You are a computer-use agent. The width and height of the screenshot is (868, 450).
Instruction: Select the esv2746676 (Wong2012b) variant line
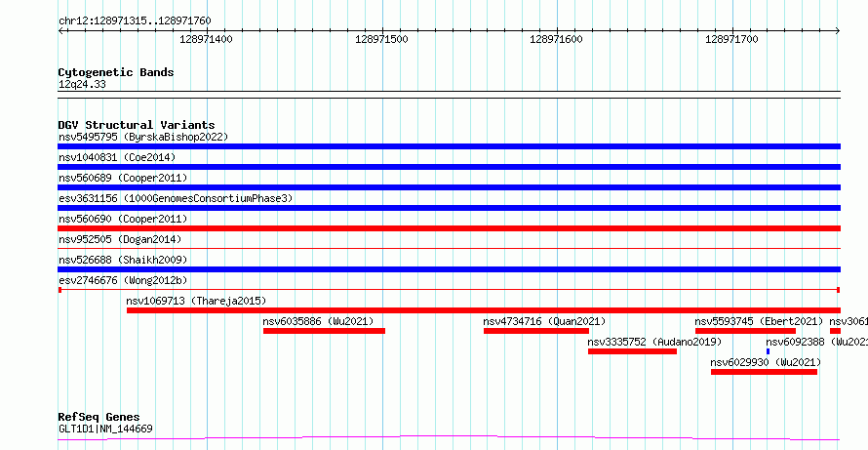pos(449,290)
